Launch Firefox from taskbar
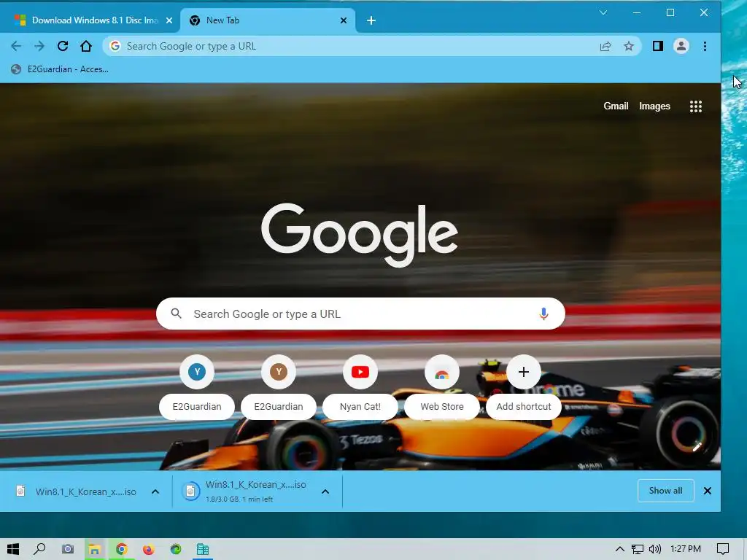 pos(149,550)
